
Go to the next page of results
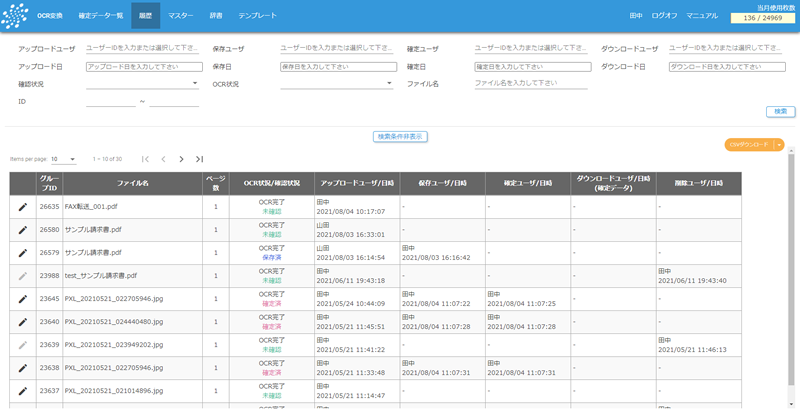click(x=181, y=159)
